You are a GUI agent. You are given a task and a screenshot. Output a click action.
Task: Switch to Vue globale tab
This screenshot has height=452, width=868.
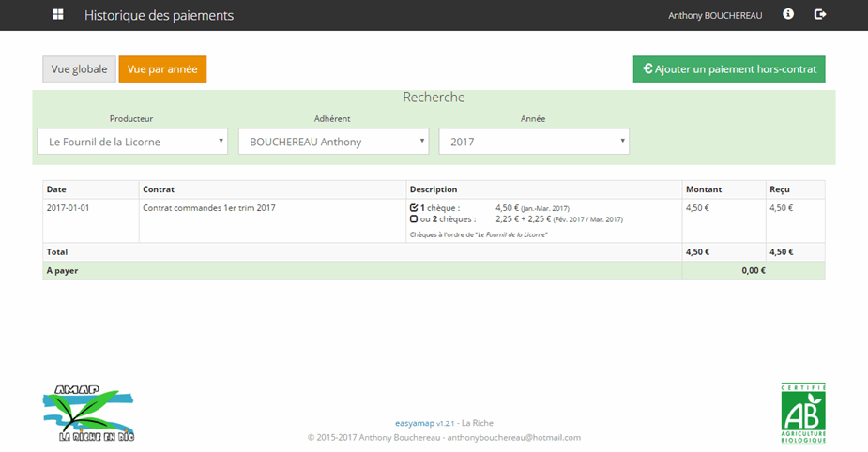pos(78,69)
